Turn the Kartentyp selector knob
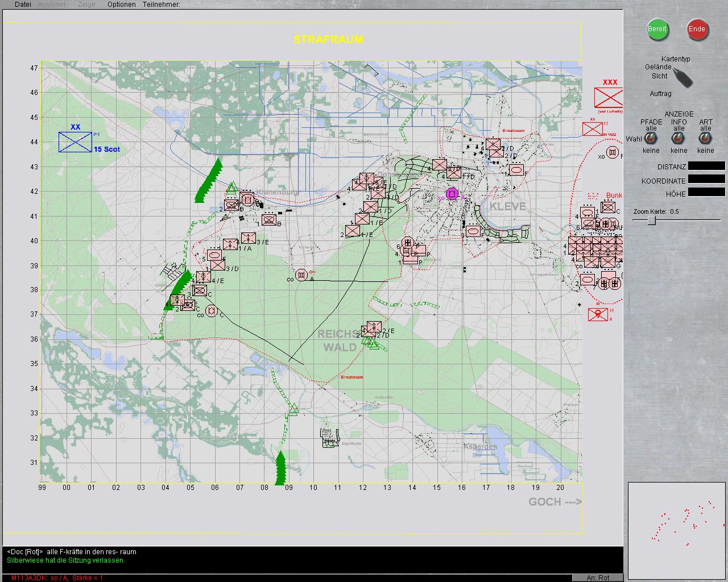728x582 pixels. pyautogui.click(x=682, y=77)
